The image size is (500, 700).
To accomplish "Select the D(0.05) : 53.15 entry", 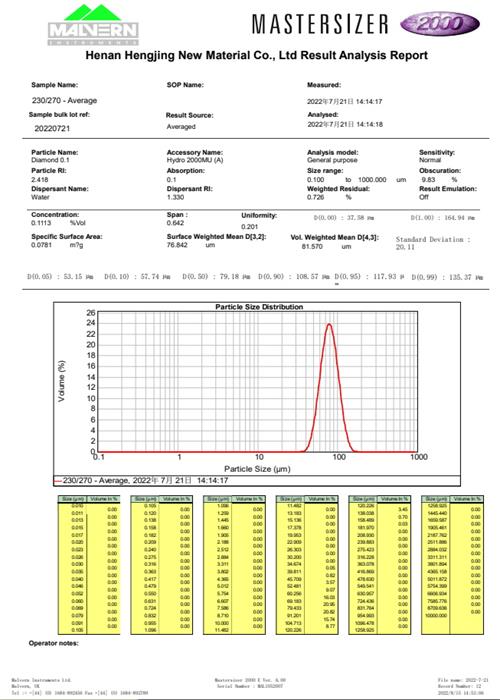I will (60, 277).
